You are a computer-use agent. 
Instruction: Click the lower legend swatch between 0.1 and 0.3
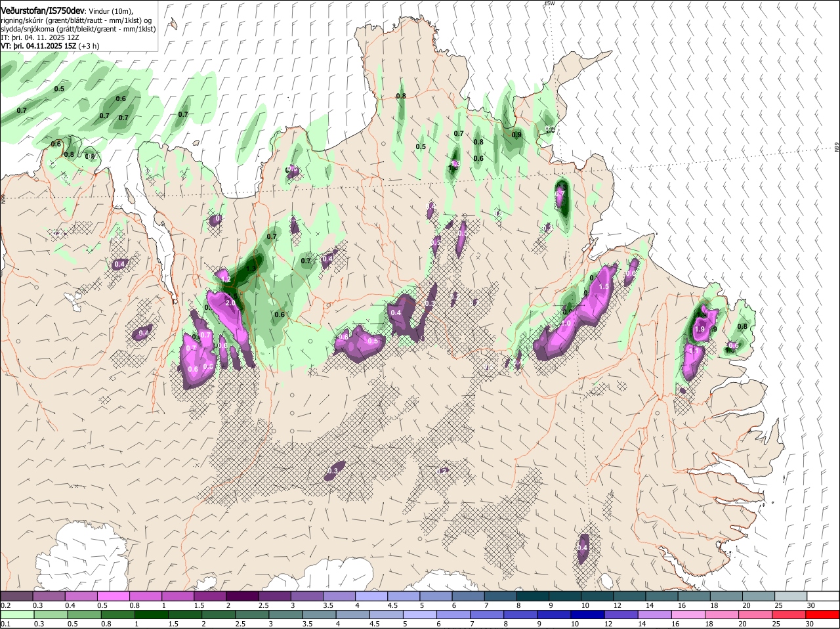click(18, 615)
